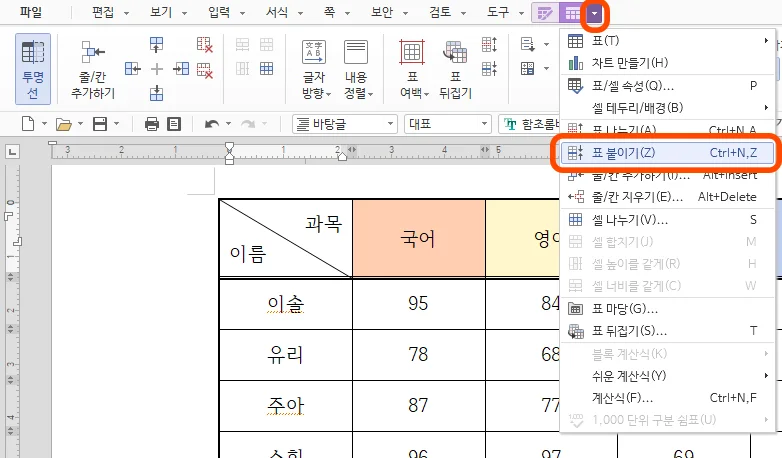The width and height of the screenshot is (782, 458).
Task: Open the 표 여백 table margin control
Action: [x=413, y=69]
